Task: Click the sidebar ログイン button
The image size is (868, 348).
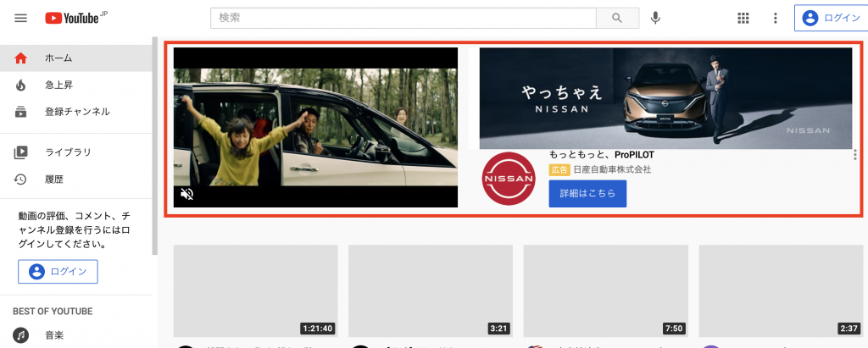Action: pos(58,272)
